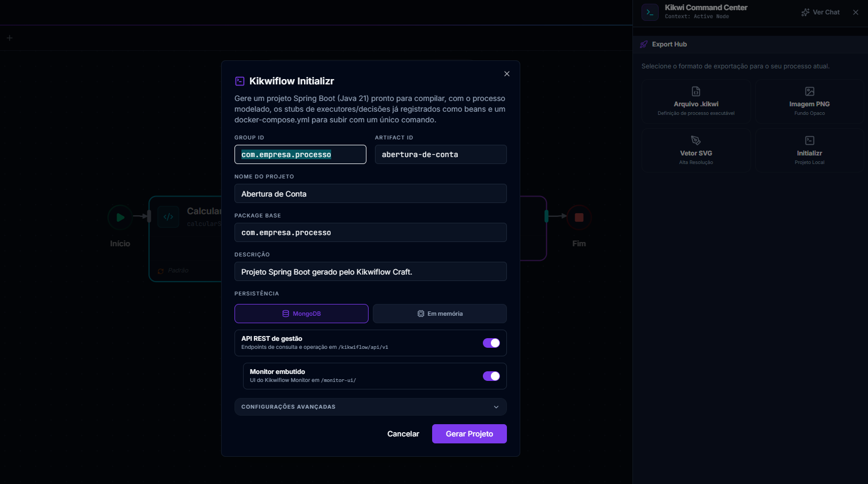Click the Export Hub rocket icon
868x484 pixels.
(644, 44)
